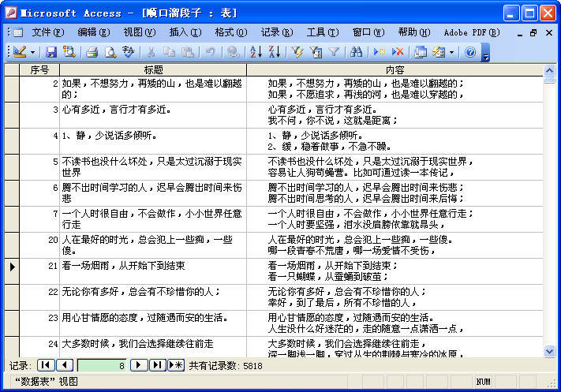Screen dimensions: 561x392
Task: Click 序号 cell with value 24
Action: (x=39, y=346)
